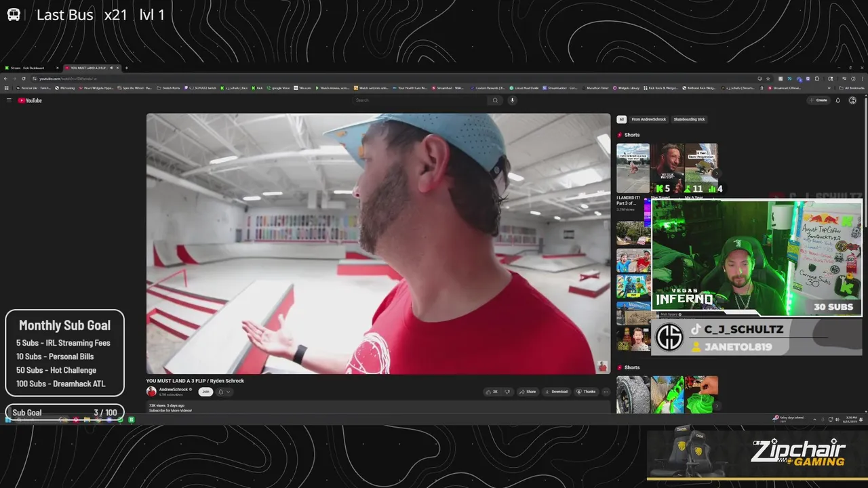Select the Skateboarding trick filter chip

click(x=689, y=119)
